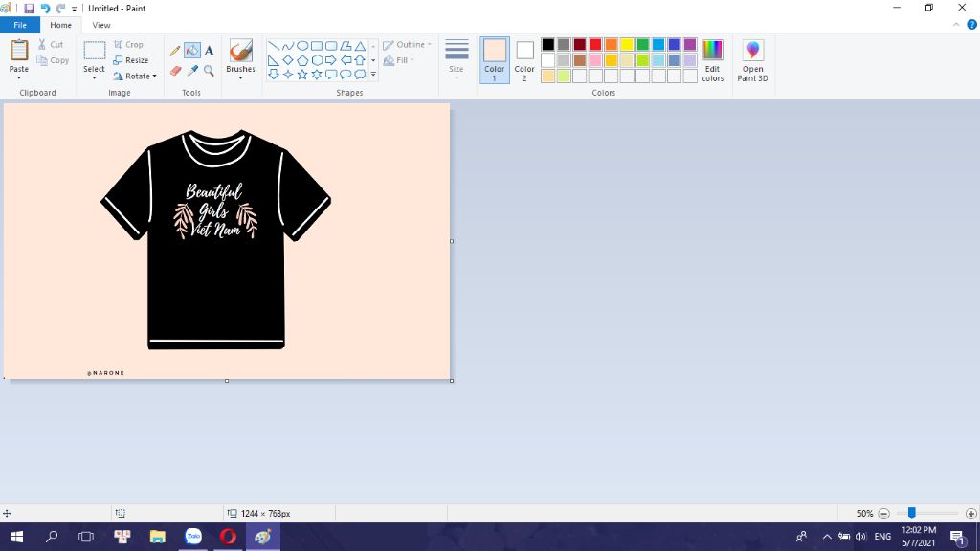Select the Pencil tool

tap(175, 51)
